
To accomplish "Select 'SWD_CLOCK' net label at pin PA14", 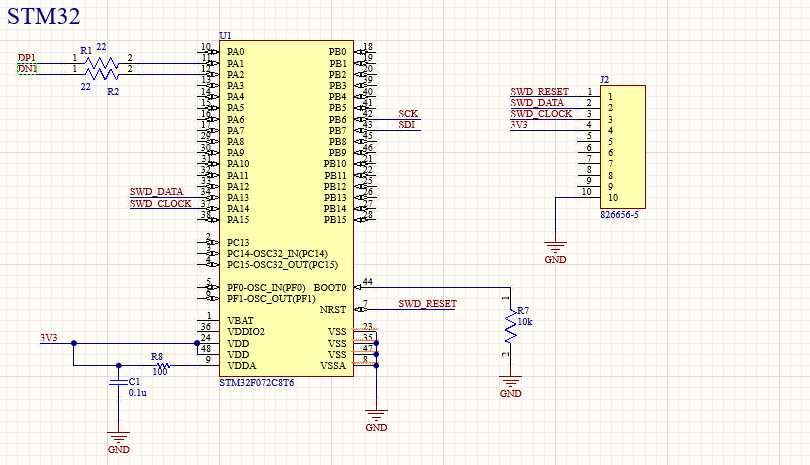I will (160, 204).
